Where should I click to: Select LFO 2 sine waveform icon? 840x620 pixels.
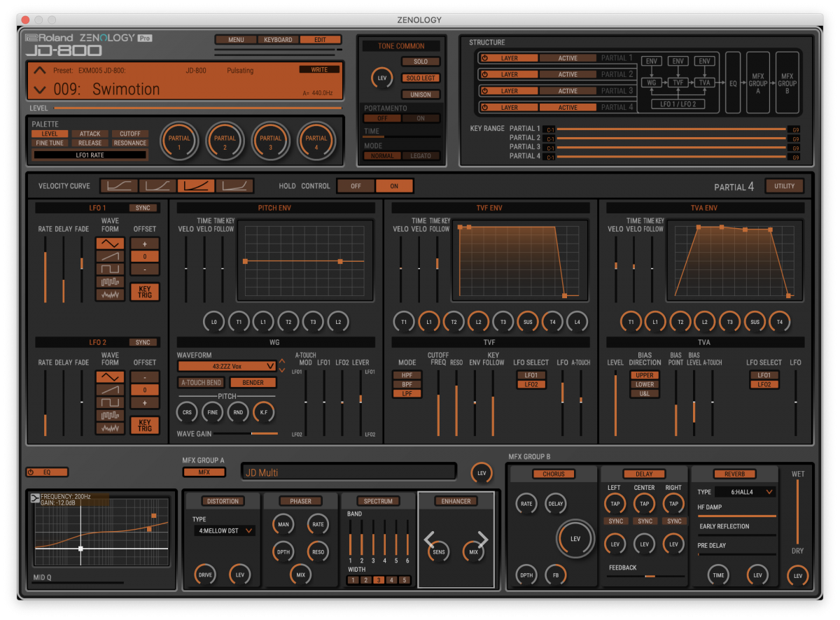(111, 377)
